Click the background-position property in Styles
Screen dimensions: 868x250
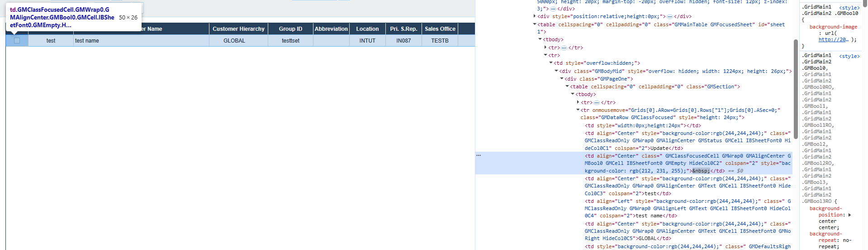tap(826, 212)
